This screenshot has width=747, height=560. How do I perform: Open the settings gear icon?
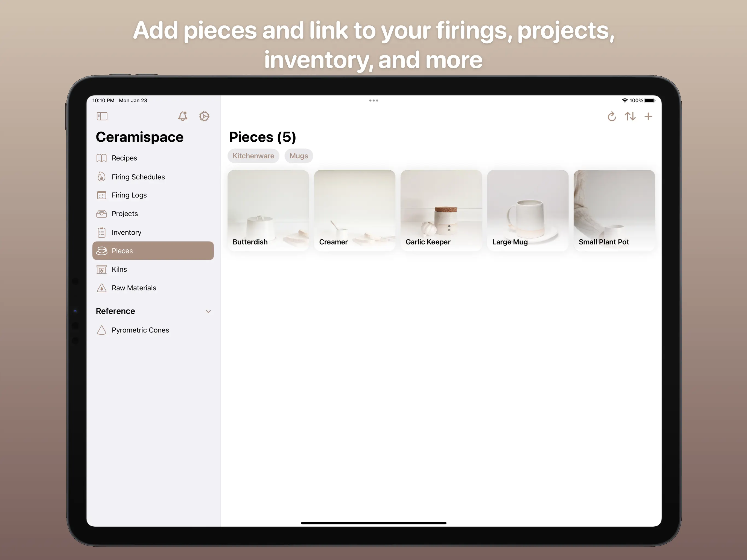[x=204, y=116]
